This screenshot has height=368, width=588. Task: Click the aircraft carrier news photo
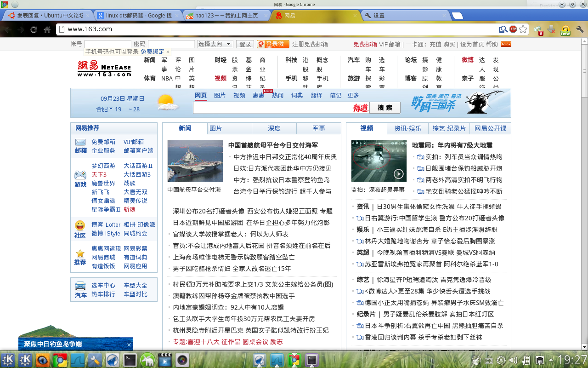tap(195, 161)
